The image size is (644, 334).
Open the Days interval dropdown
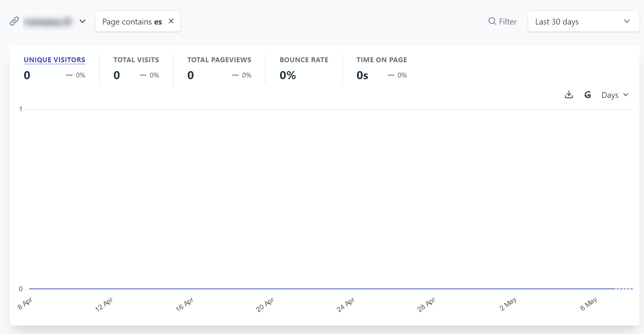point(615,95)
